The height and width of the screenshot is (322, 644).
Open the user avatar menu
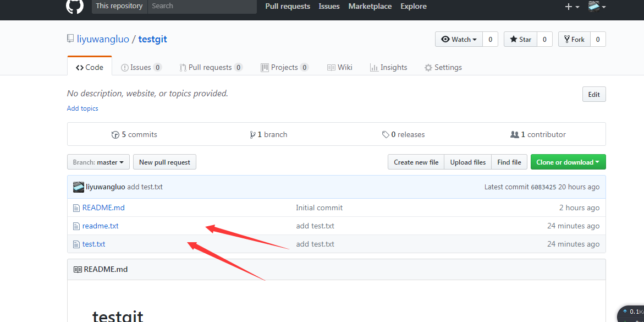click(597, 6)
